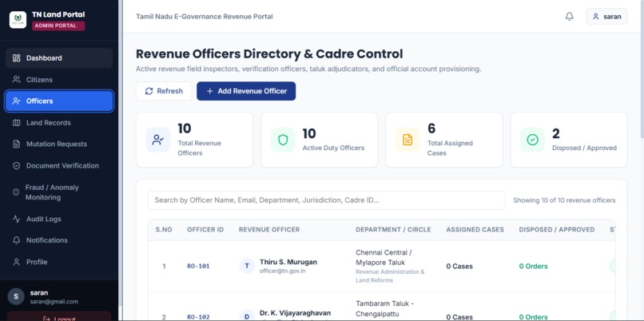Click the Audit Logs activity icon
This screenshot has height=321, width=644.
pos(17,219)
